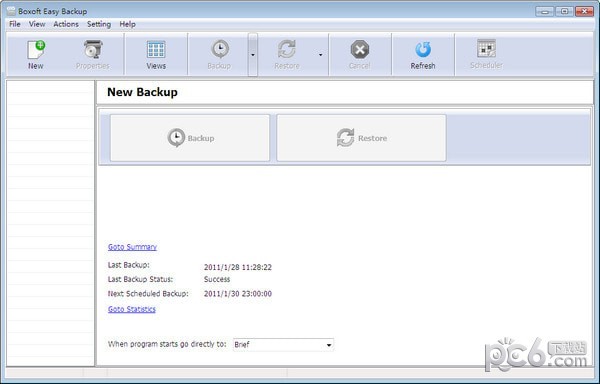Screen dimensions: 600x384
Task: Click the Cancel toolbar icon
Action: coord(360,50)
